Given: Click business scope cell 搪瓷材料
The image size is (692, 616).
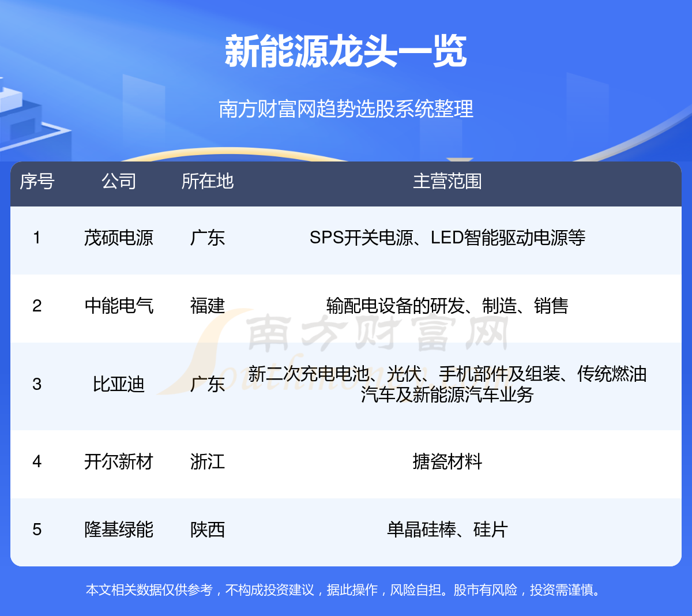Looking at the screenshot, I should pyautogui.click(x=447, y=461).
